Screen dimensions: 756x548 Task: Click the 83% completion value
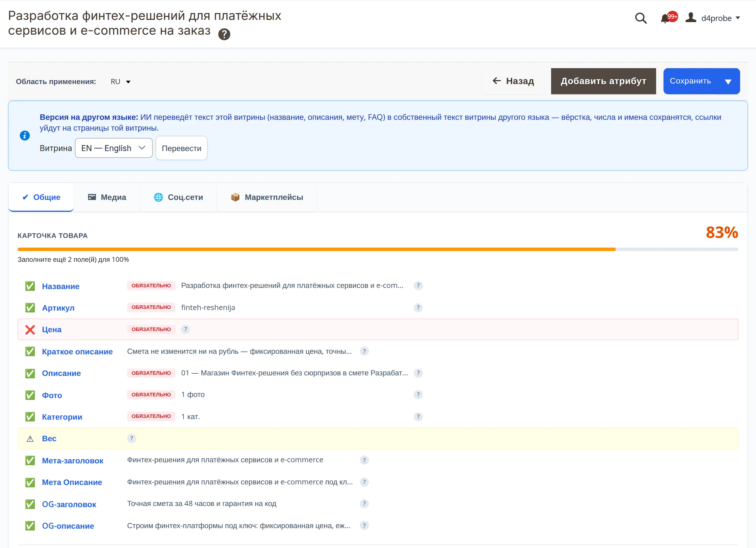[722, 233]
